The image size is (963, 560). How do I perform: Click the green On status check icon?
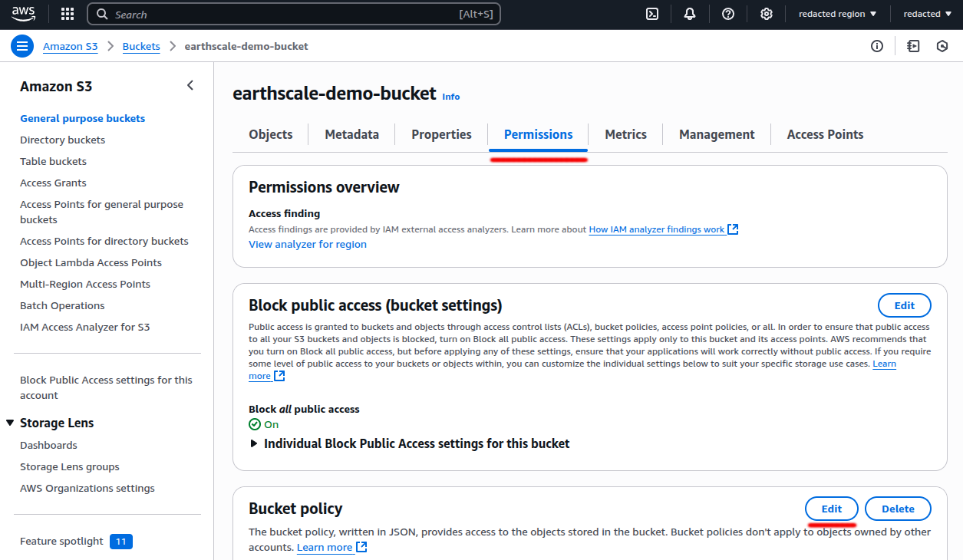point(255,424)
